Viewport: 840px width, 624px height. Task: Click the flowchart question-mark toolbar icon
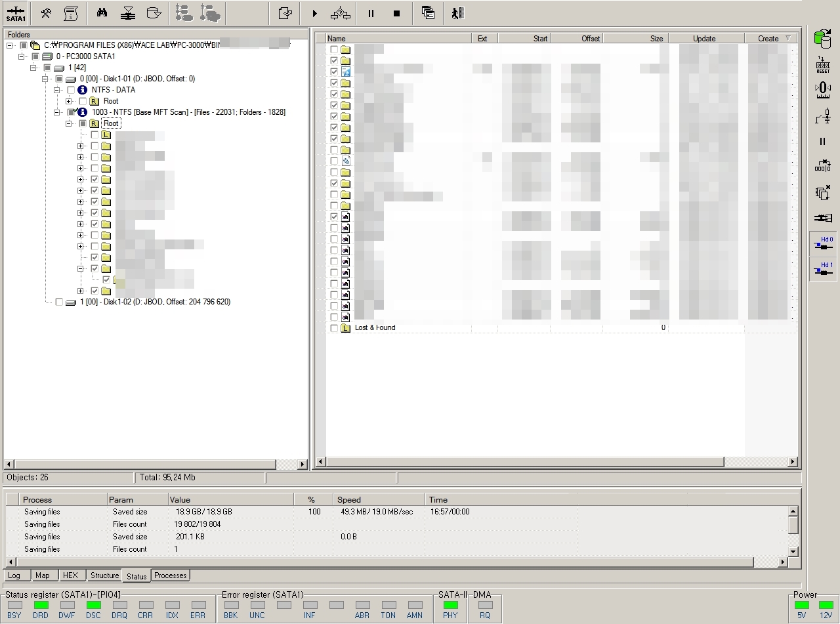(x=340, y=13)
